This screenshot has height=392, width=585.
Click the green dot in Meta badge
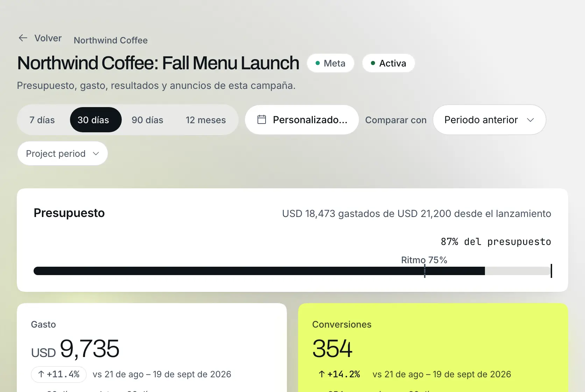pyautogui.click(x=318, y=63)
